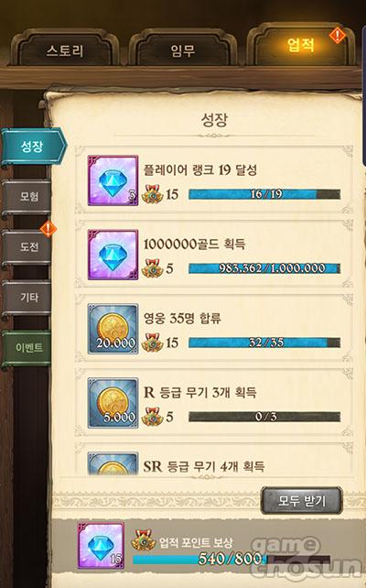Select the 20,000 gold coin reward icon
Viewport: 366px width, 588px height.
click(x=113, y=329)
